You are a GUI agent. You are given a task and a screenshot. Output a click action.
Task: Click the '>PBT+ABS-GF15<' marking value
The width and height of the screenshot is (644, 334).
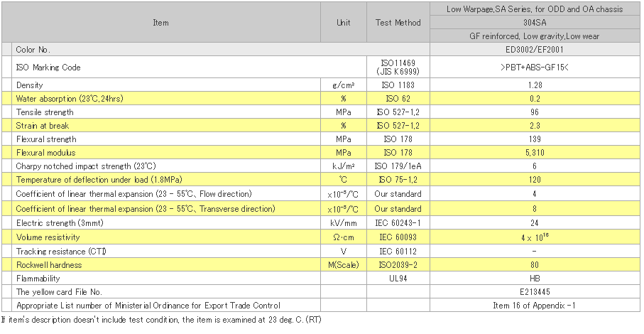[x=535, y=68]
